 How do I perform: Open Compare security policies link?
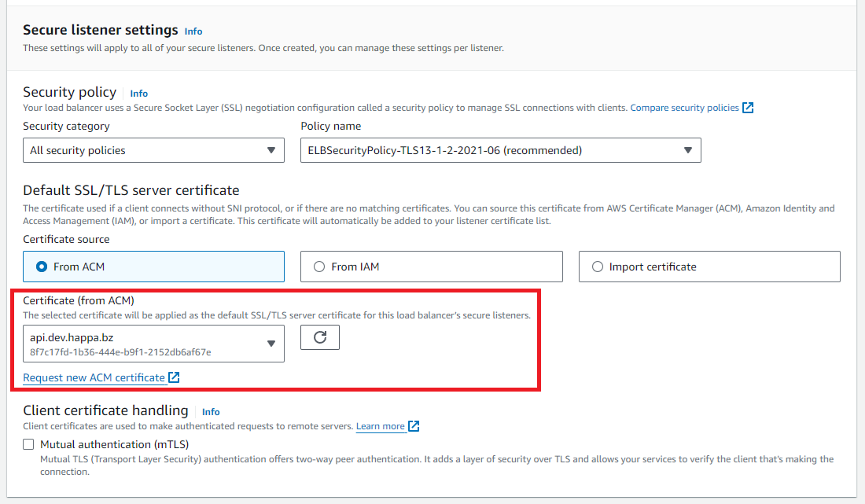[685, 108]
